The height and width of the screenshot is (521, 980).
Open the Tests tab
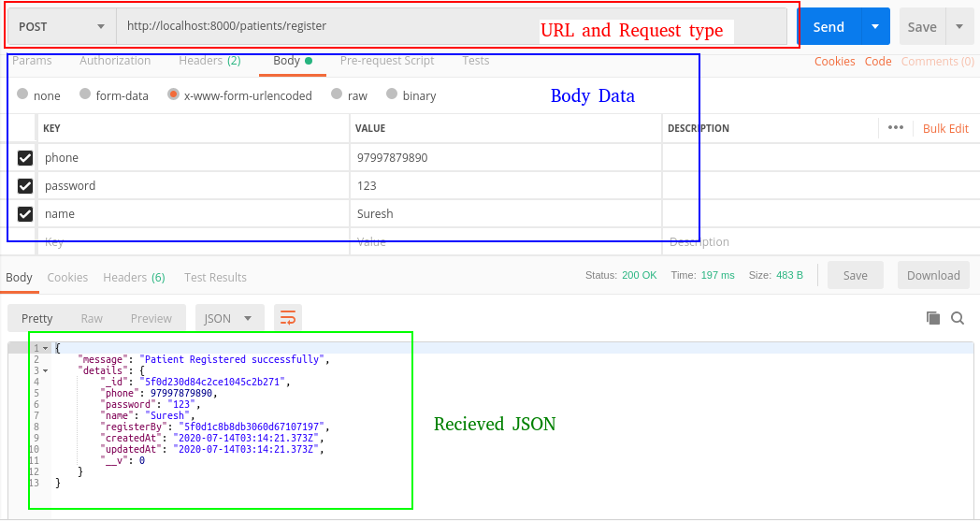pyautogui.click(x=476, y=61)
